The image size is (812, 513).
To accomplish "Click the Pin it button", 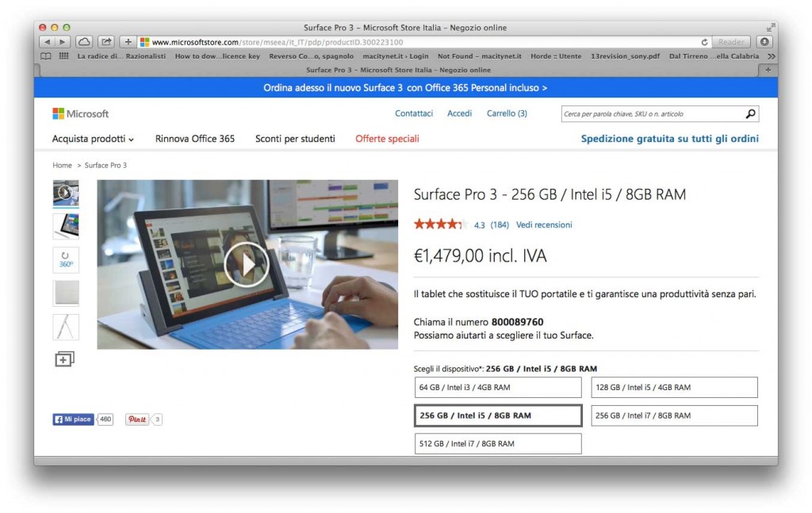I will coord(136,419).
